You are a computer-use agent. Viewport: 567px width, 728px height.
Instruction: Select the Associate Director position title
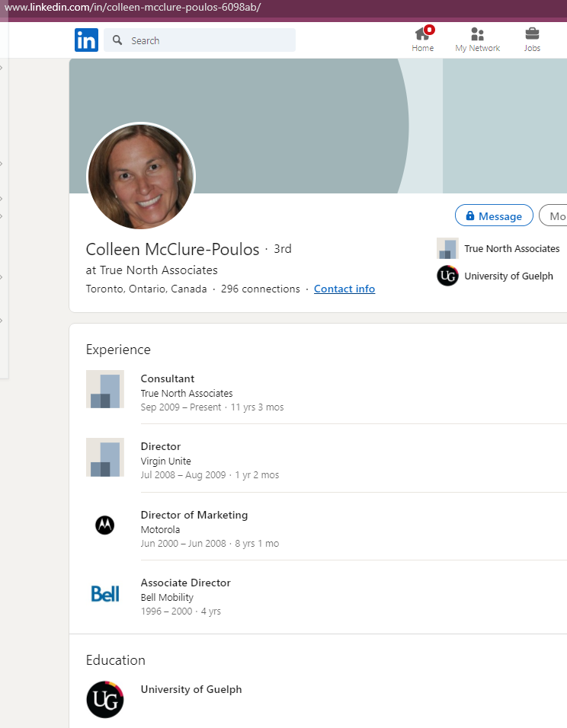tap(185, 583)
